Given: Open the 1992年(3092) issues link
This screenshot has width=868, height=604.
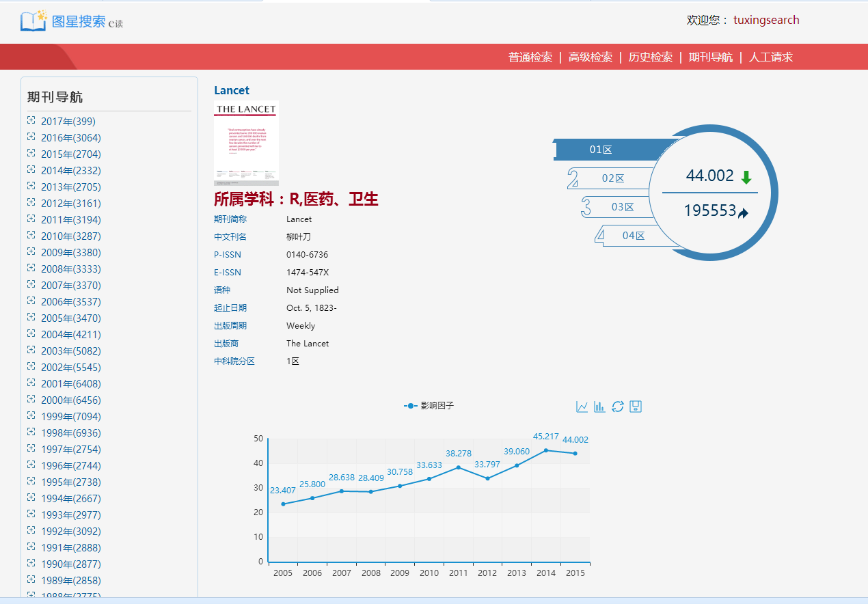Looking at the screenshot, I should (71, 532).
